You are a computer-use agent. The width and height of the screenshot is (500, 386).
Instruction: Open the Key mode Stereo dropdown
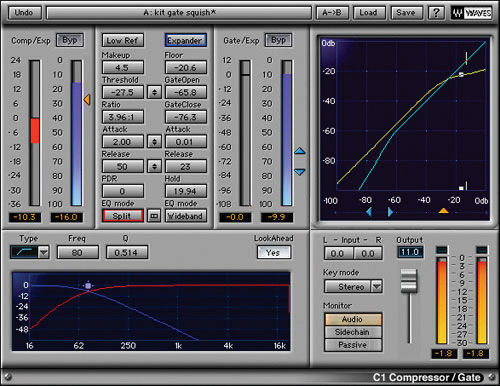click(x=353, y=287)
